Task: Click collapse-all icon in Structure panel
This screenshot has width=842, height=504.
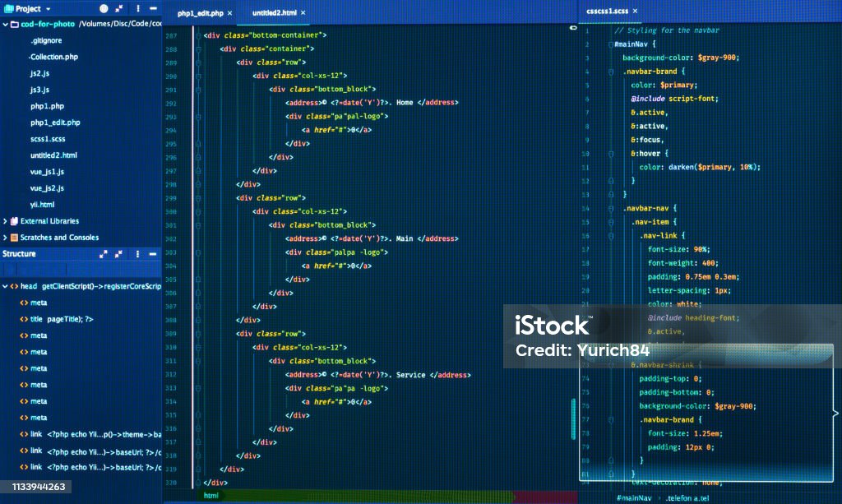Action: [118, 254]
